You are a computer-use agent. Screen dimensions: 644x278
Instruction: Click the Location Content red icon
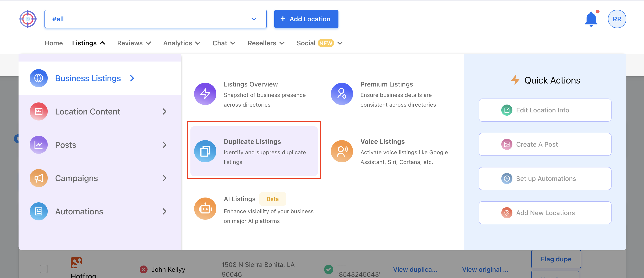[x=38, y=111]
